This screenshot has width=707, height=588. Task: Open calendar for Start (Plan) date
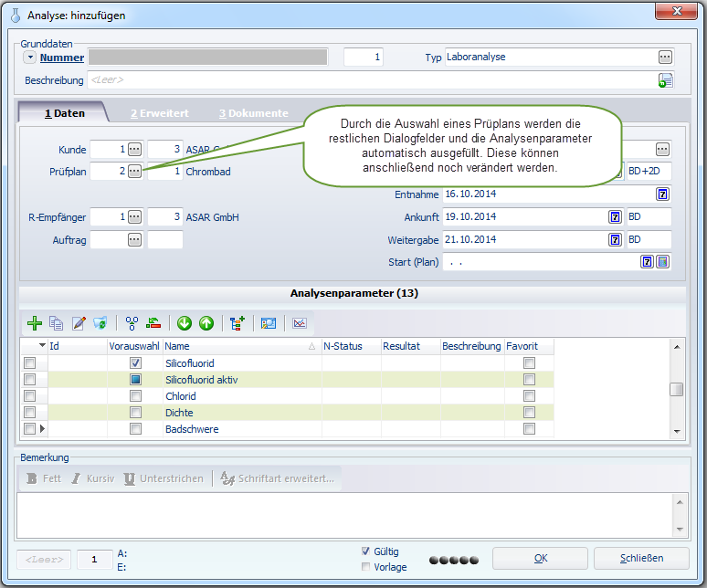(x=647, y=262)
